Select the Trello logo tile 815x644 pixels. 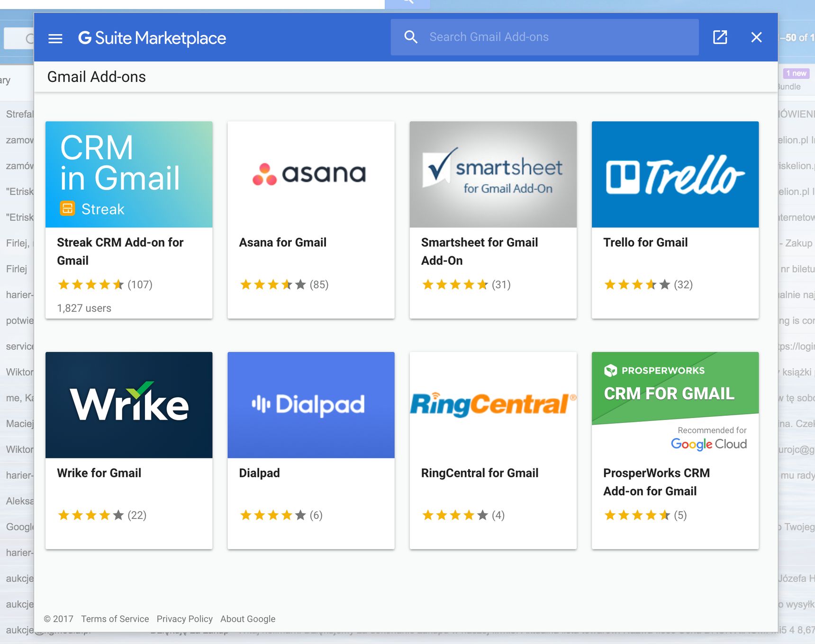[675, 174]
